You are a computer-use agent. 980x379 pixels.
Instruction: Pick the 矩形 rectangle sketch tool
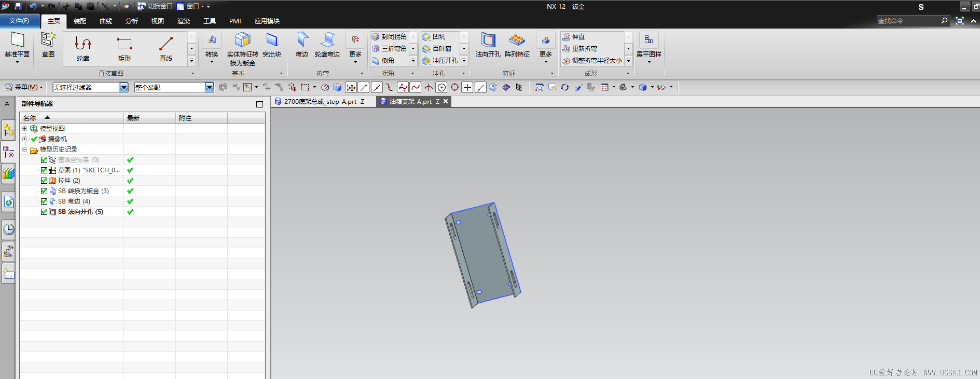coord(125,48)
